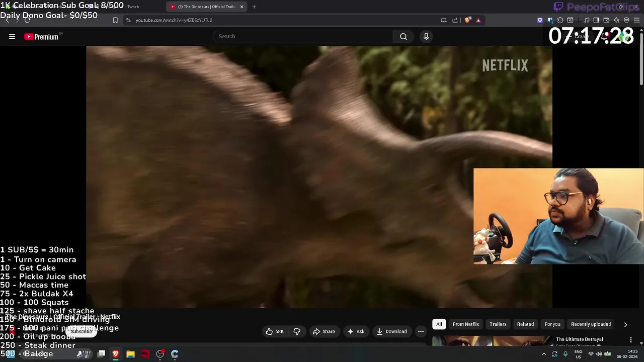644x362 pixels.
Task: Click install/cast screen icon in address bar
Action: [x=444, y=20]
